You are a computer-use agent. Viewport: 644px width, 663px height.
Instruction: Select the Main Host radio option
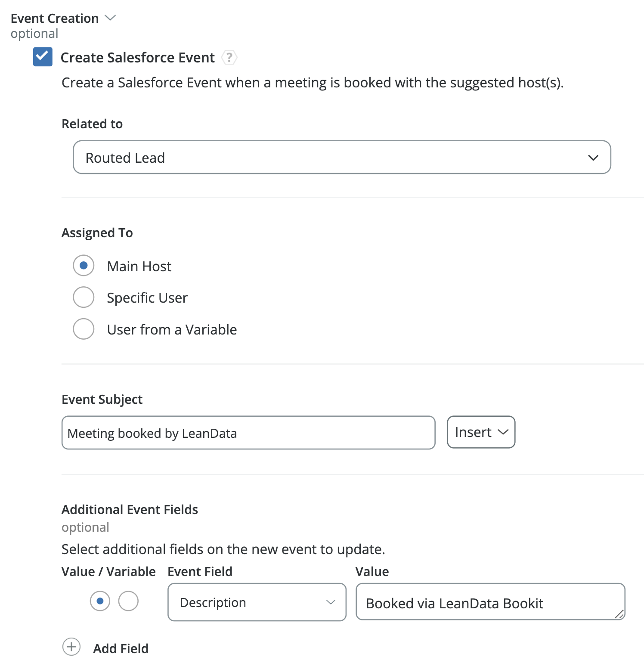(84, 266)
